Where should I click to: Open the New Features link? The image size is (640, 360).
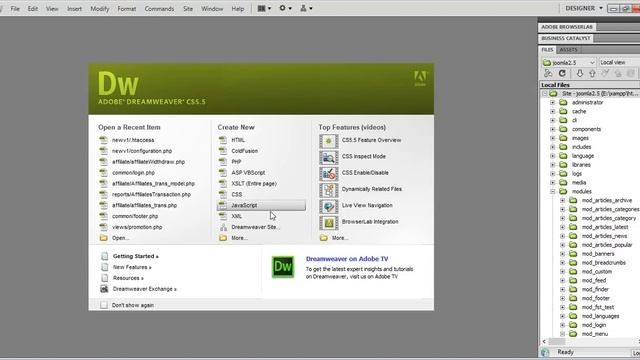coord(132,267)
